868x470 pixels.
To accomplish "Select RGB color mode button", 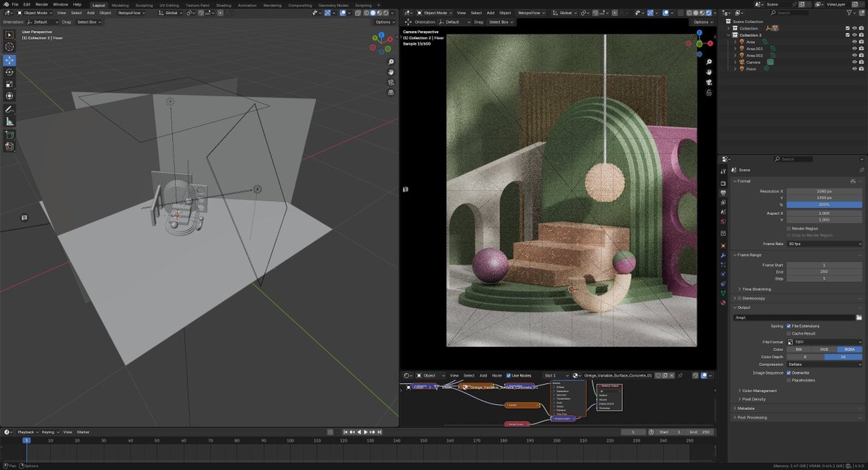I will [x=825, y=349].
